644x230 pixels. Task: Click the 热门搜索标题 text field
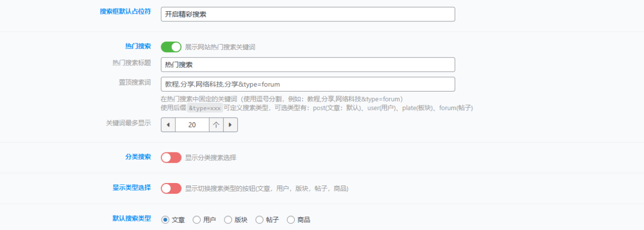(x=308, y=65)
